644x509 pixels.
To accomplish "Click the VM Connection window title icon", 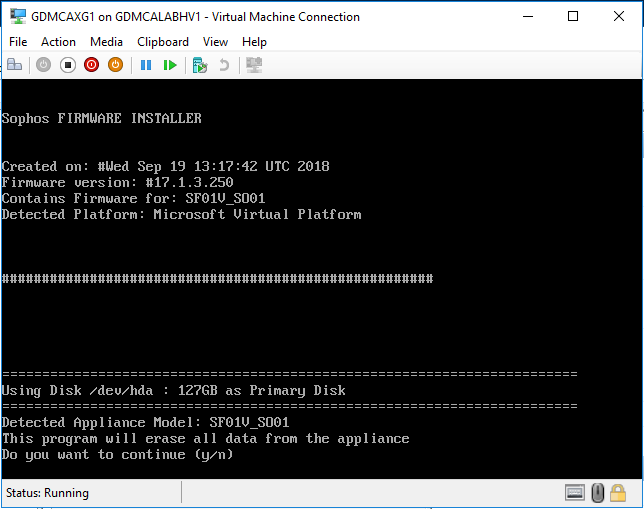I will click(x=18, y=17).
